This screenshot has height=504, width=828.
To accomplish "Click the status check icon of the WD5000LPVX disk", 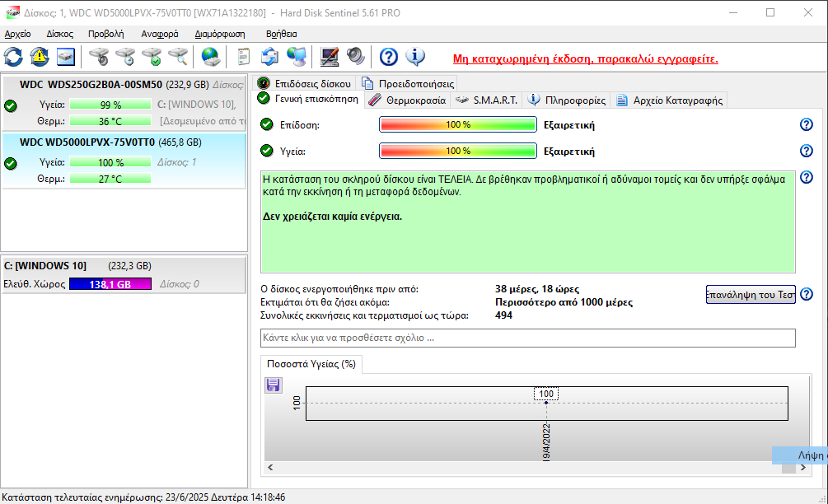I will click(11, 164).
